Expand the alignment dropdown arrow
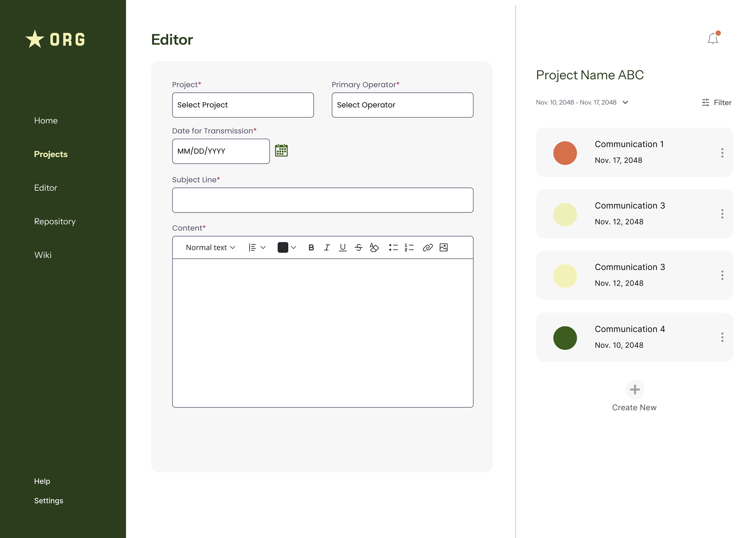 (263, 248)
